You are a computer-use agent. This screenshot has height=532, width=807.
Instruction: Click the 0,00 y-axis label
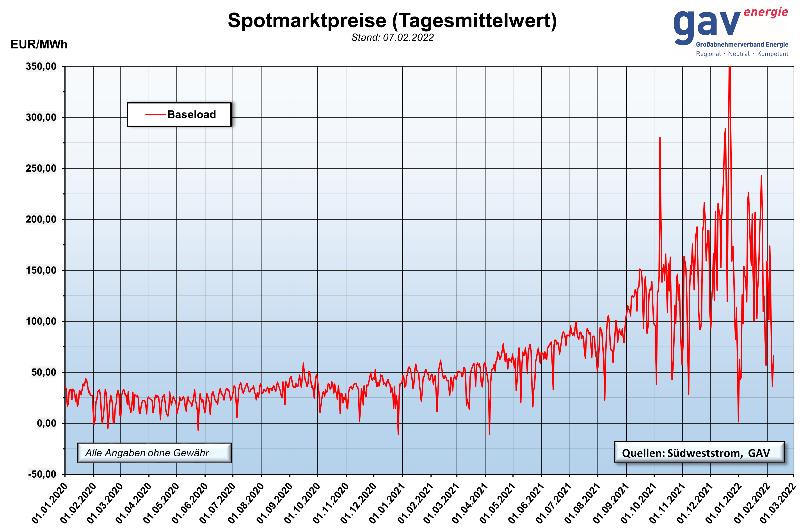(x=46, y=423)
